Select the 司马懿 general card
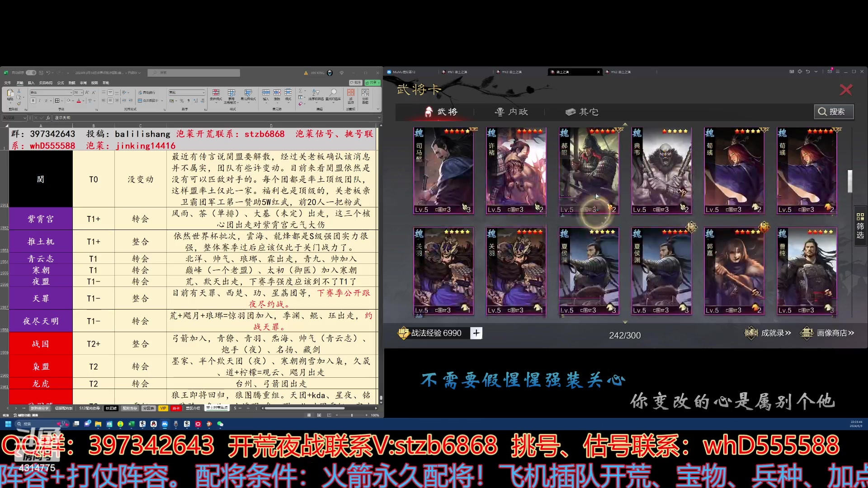Viewport: 868px width, 488px height. 443,171
